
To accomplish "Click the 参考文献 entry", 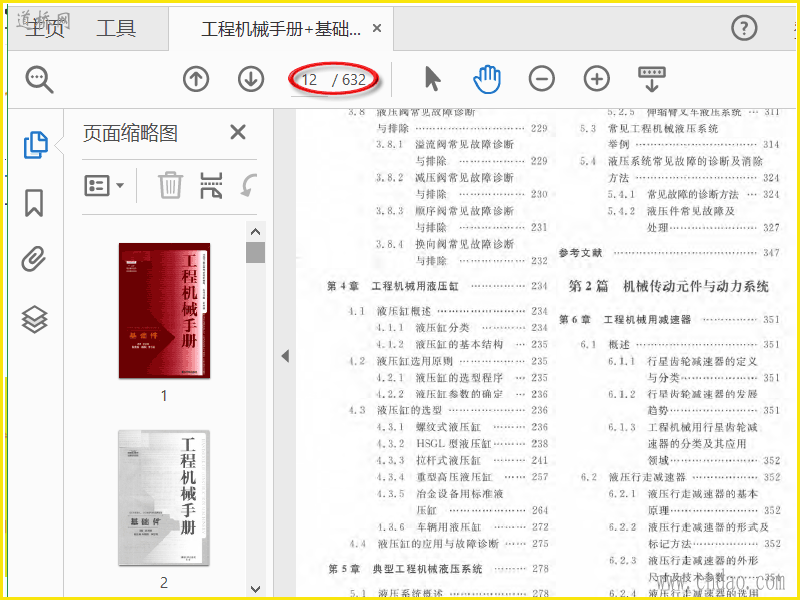I will 669,253.
